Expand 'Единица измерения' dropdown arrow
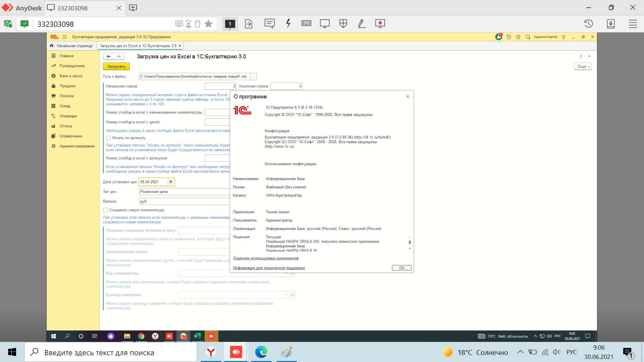 click(x=286, y=295)
